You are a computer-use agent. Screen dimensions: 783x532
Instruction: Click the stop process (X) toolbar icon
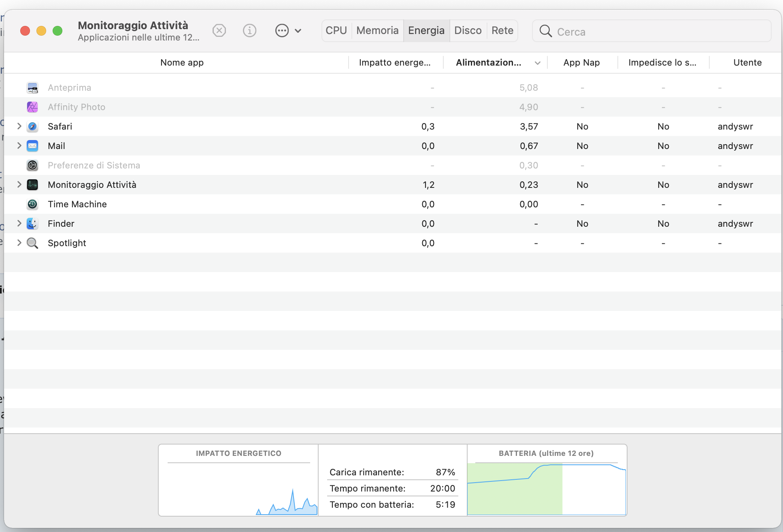[x=219, y=31]
